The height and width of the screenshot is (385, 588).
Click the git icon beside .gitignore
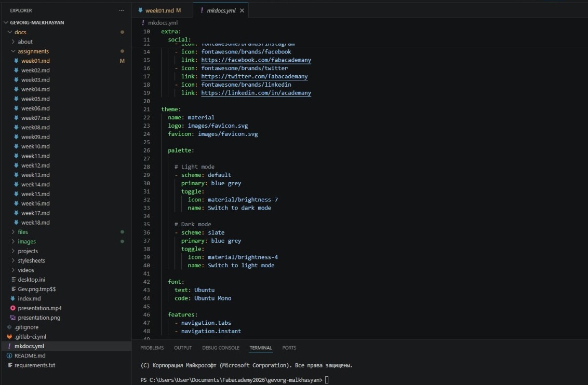9,327
